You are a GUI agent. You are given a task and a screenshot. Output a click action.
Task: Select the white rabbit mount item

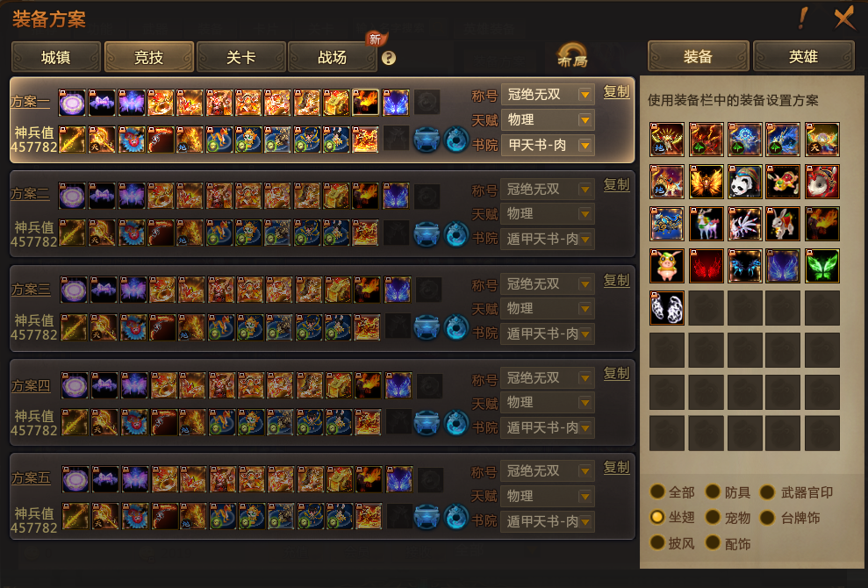point(783,224)
